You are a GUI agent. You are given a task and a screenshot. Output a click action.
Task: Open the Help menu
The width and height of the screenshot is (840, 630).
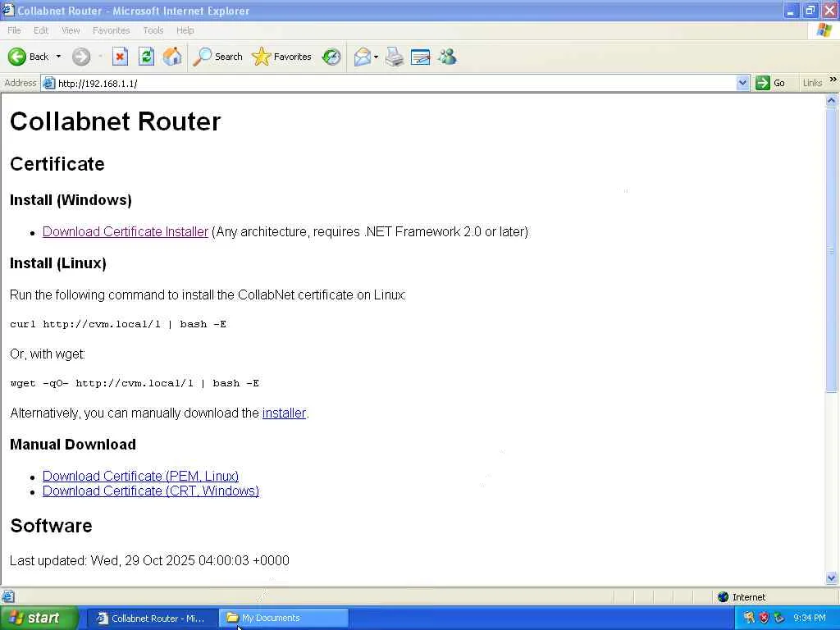tap(185, 30)
